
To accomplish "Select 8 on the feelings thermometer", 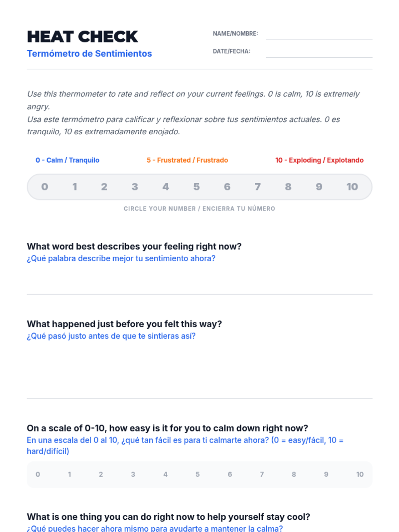I will point(288,187).
